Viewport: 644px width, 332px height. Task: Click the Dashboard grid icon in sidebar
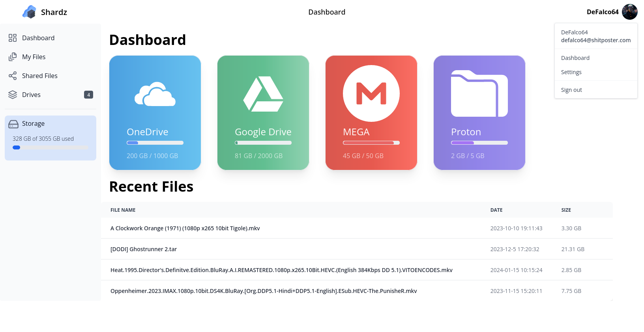(13, 38)
